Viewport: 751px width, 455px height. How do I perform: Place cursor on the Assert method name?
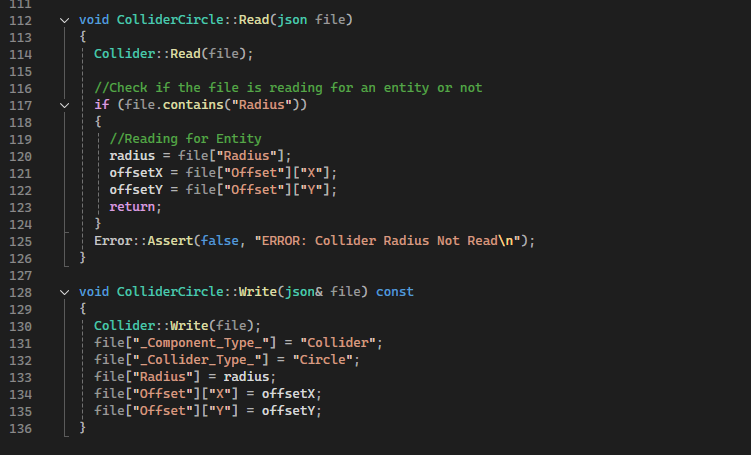[164, 241]
